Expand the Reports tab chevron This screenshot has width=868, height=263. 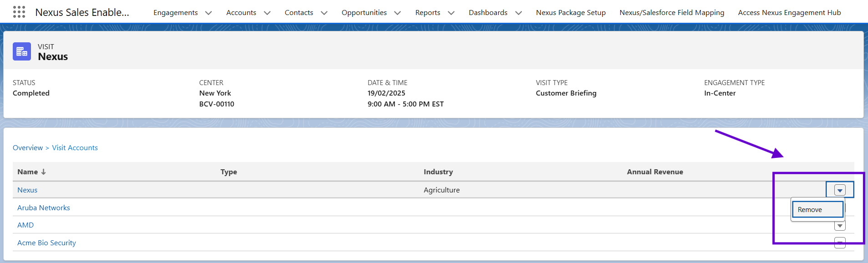point(451,13)
